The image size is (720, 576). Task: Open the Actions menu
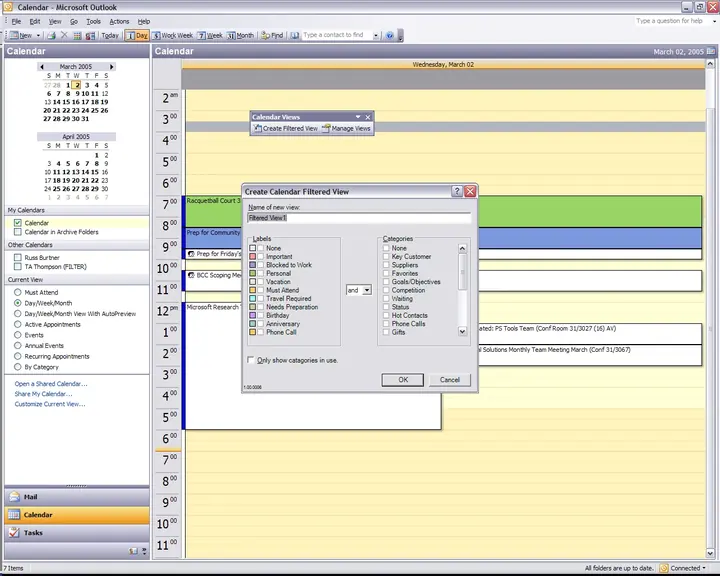pyautogui.click(x=119, y=22)
